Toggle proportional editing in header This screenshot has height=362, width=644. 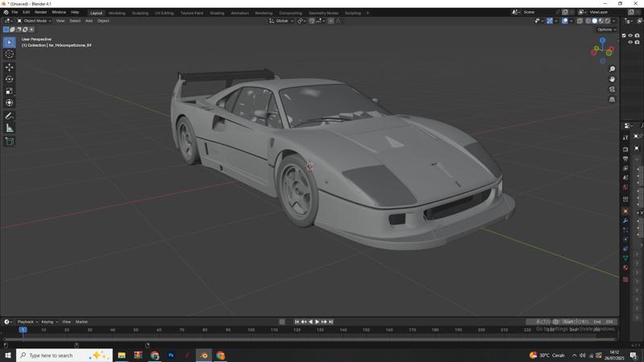331,21
